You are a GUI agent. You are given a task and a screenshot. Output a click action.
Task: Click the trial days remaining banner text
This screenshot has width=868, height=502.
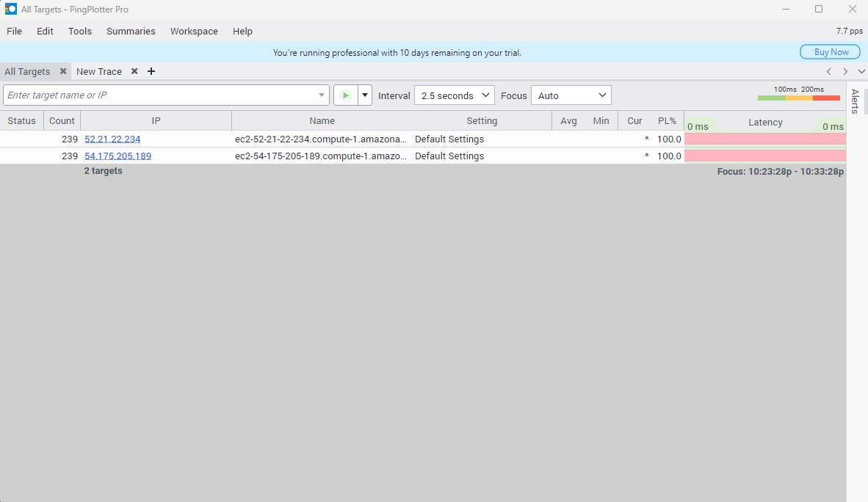(397, 53)
